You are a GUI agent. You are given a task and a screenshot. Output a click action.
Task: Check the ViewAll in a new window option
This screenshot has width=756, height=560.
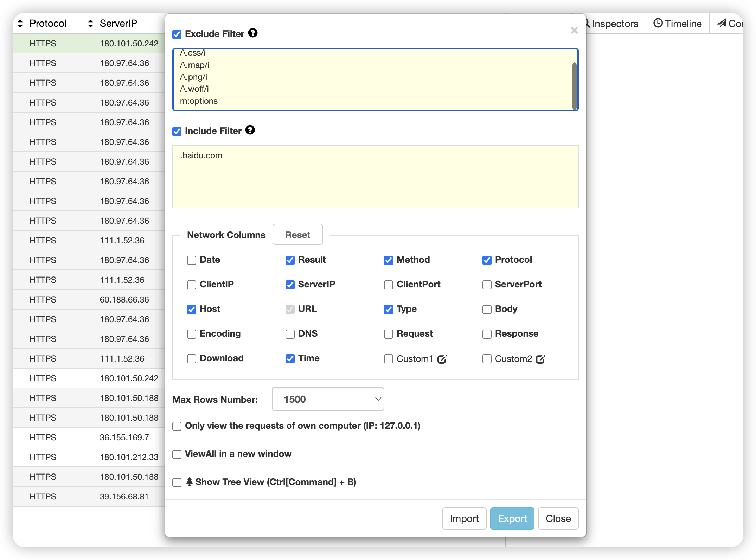point(177,454)
